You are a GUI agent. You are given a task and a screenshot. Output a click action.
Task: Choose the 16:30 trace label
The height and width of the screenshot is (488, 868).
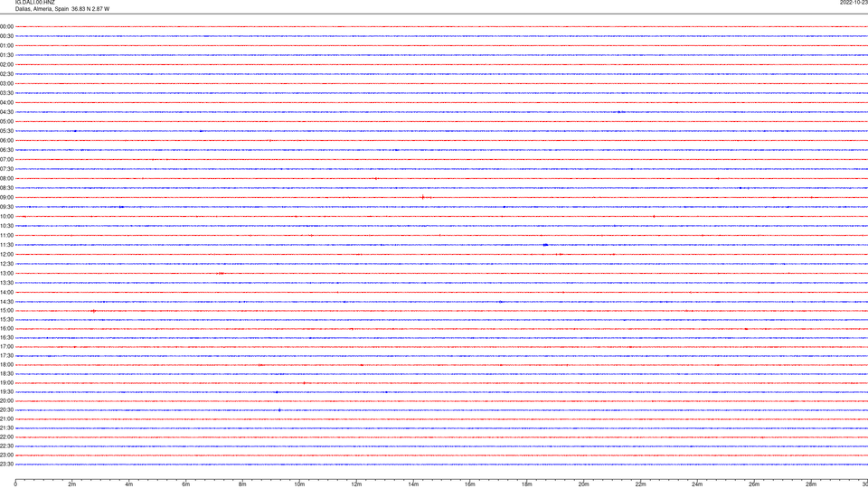click(x=6, y=337)
